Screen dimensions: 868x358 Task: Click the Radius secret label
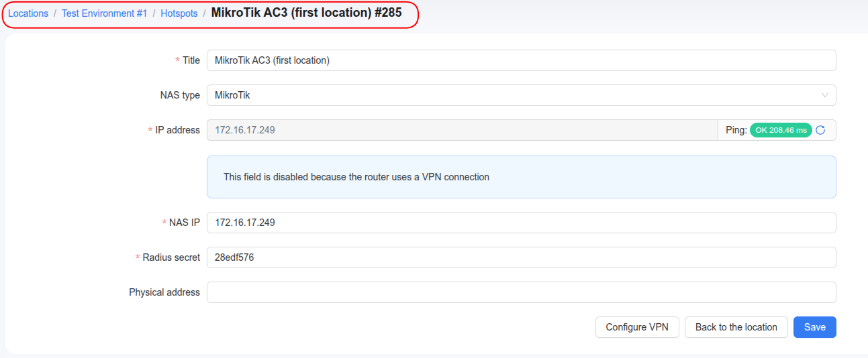coord(171,257)
